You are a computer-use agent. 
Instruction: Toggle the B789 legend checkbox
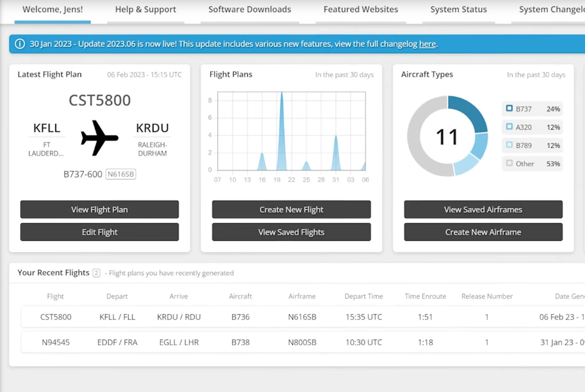click(510, 145)
